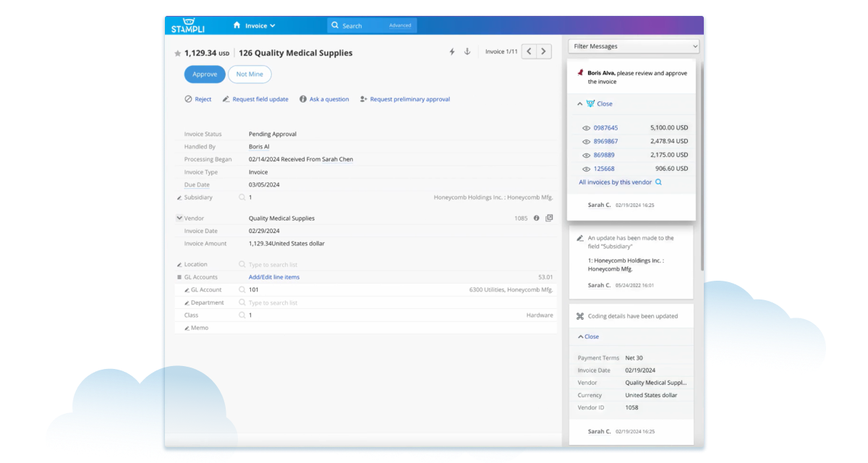Click the download invoice arrow icon
The image size is (868, 463).
click(467, 51)
